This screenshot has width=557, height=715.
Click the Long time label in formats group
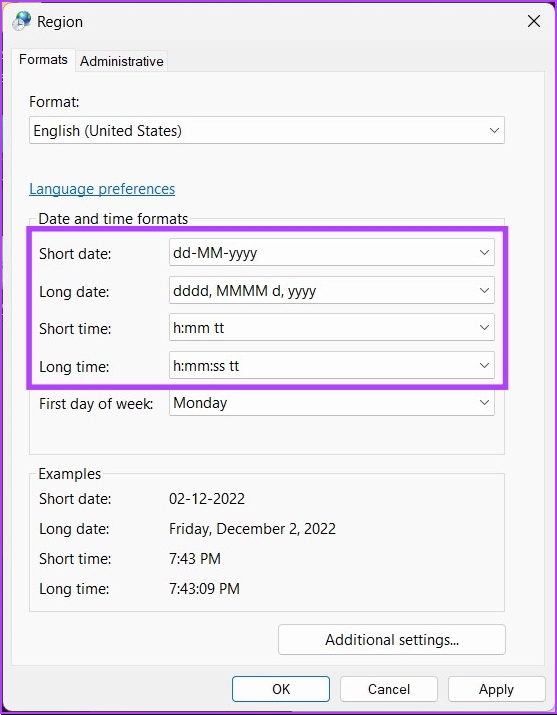coord(74,367)
